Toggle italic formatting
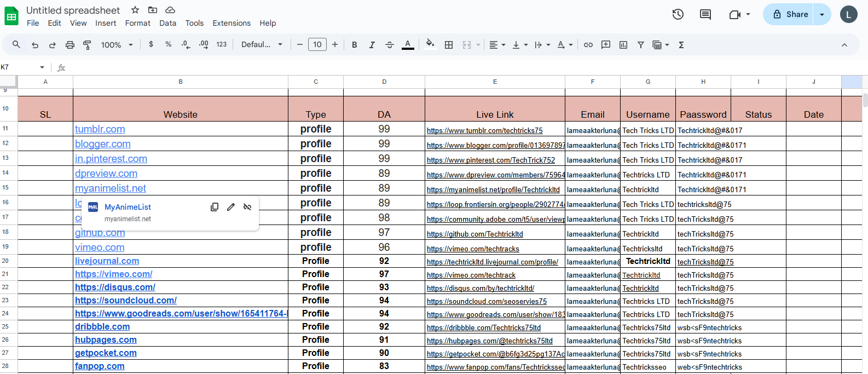Viewport: 868px width, 374px height. (372, 45)
